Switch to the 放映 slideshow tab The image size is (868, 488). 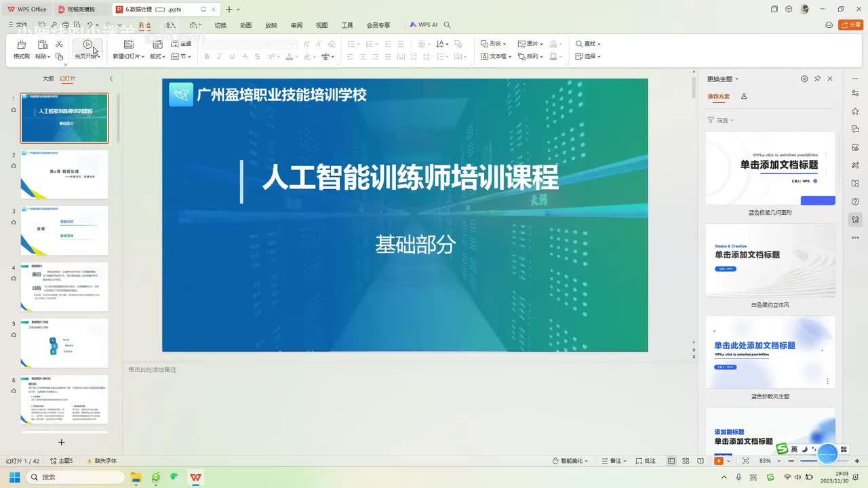point(271,25)
